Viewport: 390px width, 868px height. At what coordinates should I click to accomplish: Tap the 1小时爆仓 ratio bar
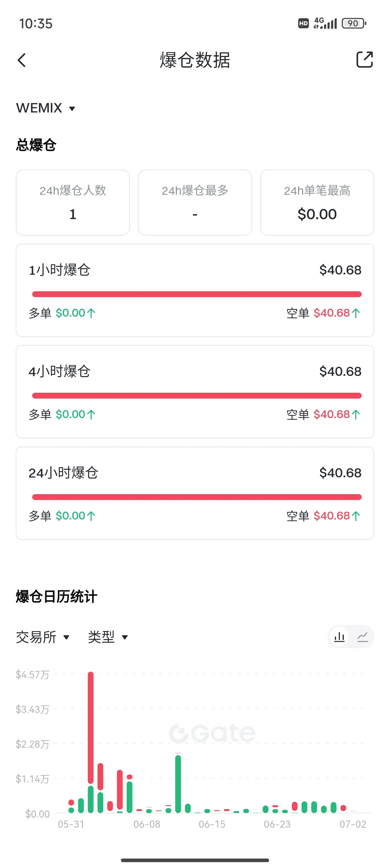[197, 294]
